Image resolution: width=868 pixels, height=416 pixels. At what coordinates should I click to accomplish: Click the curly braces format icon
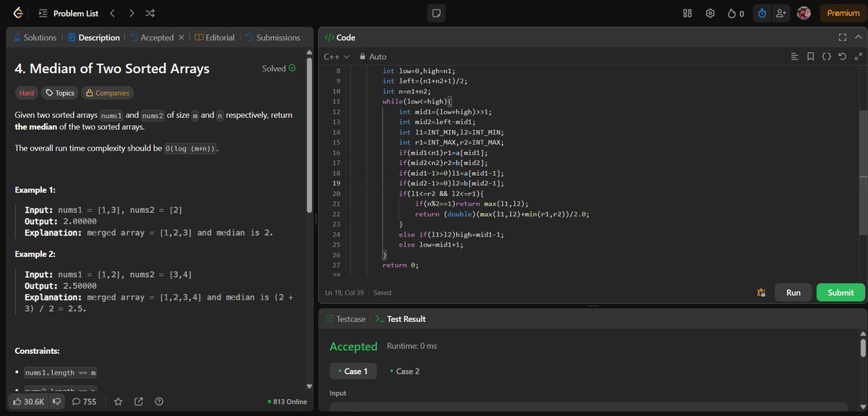[827, 56]
